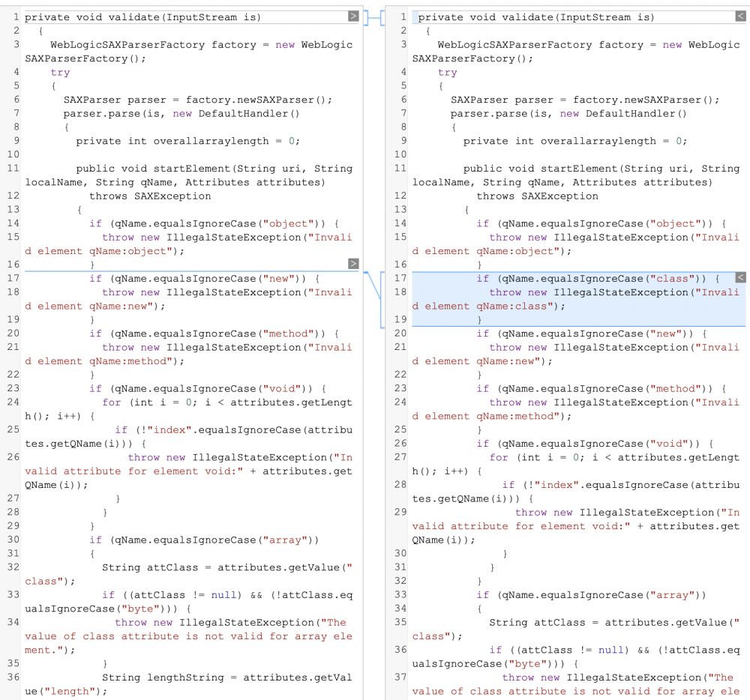This screenshot has width=750, height=700.
Task: Select the gray arrow box above left line 17
Action: pyautogui.click(x=352, y=264)
